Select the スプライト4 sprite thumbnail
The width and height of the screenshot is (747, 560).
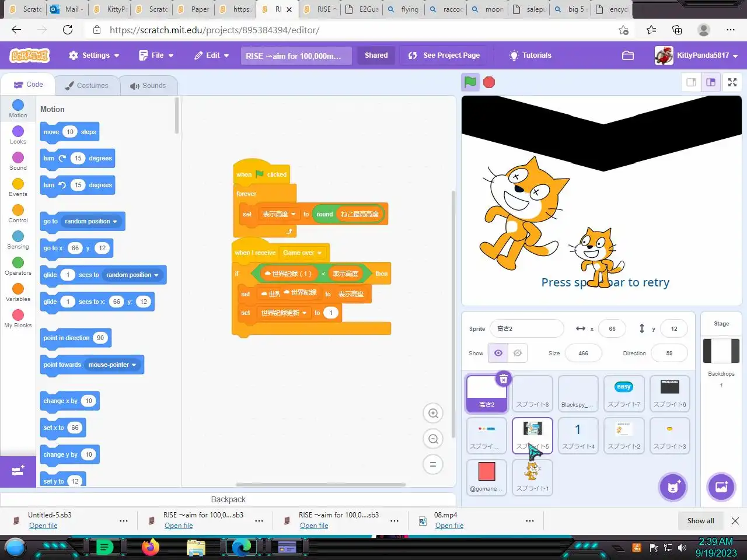tap(578, 436)
